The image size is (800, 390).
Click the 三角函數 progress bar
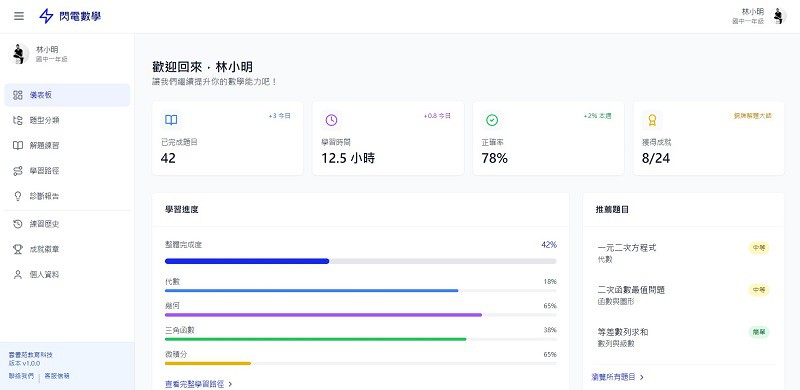(361, 339)
